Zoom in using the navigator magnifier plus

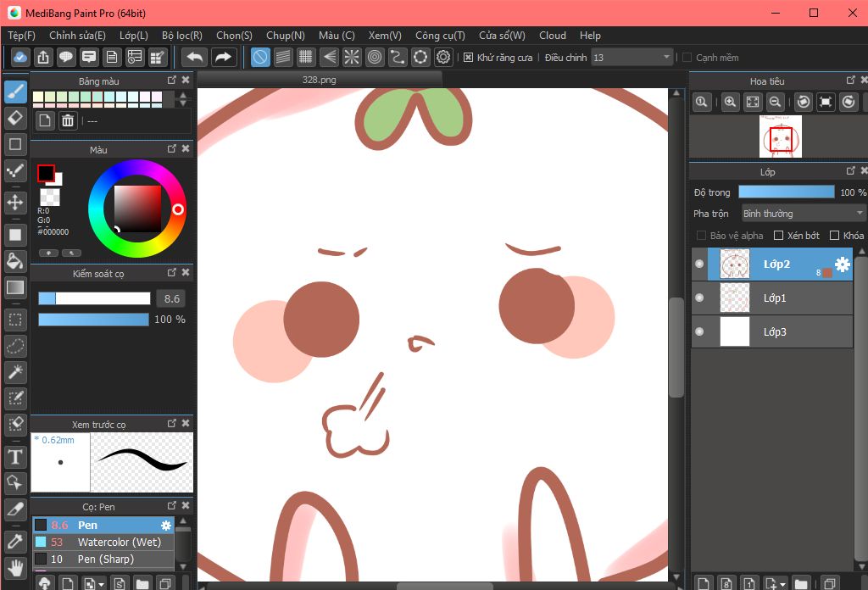[x=730, y=102]
